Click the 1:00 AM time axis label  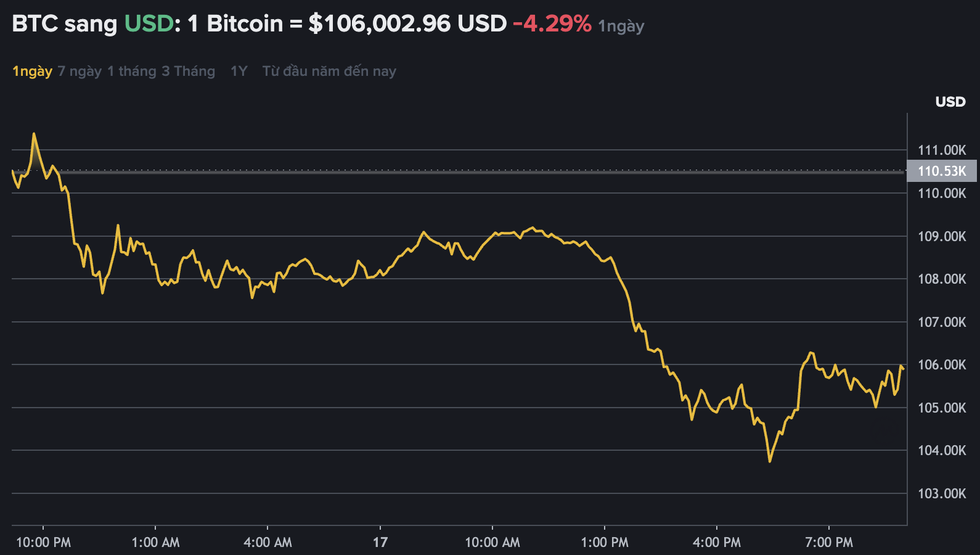pos(155,543)
